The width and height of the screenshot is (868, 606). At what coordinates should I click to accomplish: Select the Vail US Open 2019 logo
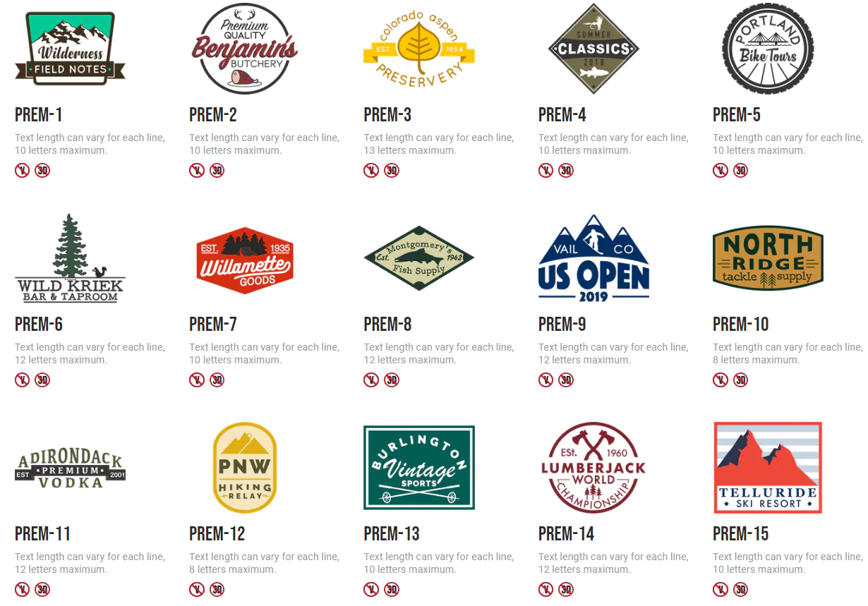click(x=593, y=257)
